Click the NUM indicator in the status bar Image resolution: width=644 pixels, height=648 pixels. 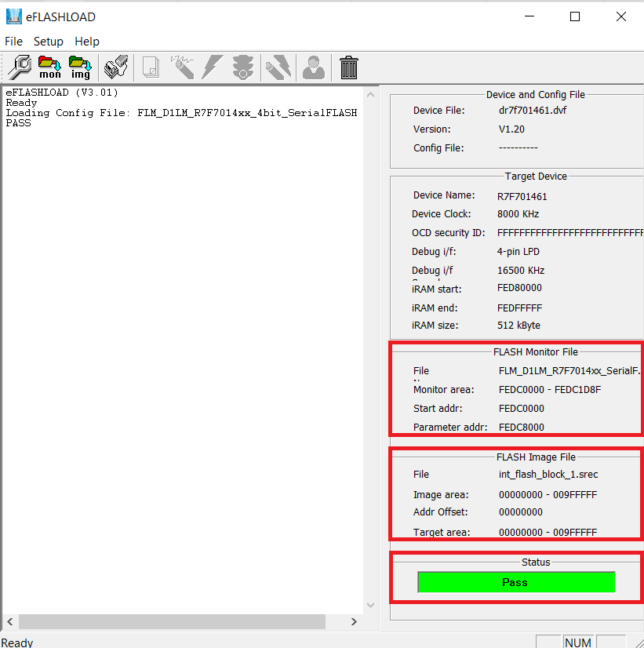(x=578, y=643)
